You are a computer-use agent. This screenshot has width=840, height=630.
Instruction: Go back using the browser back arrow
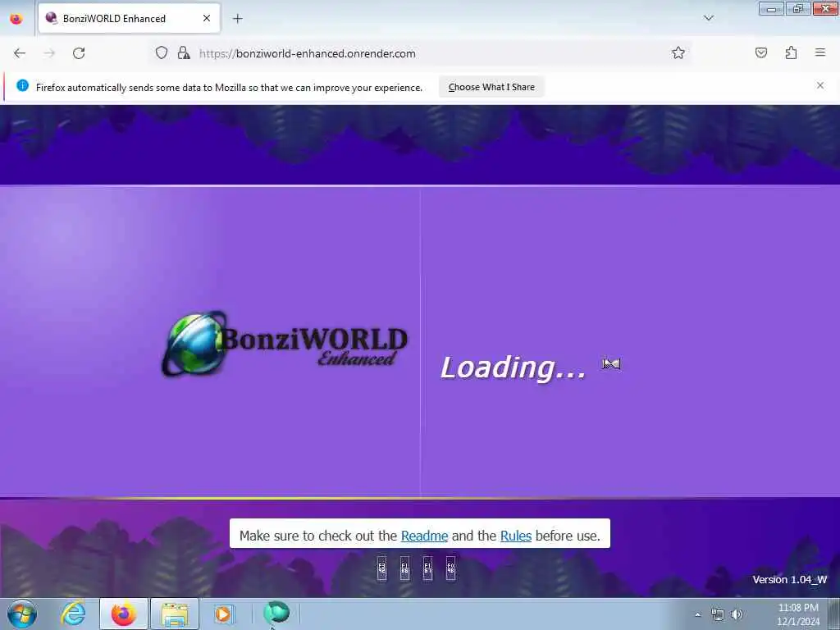point(20,53)
